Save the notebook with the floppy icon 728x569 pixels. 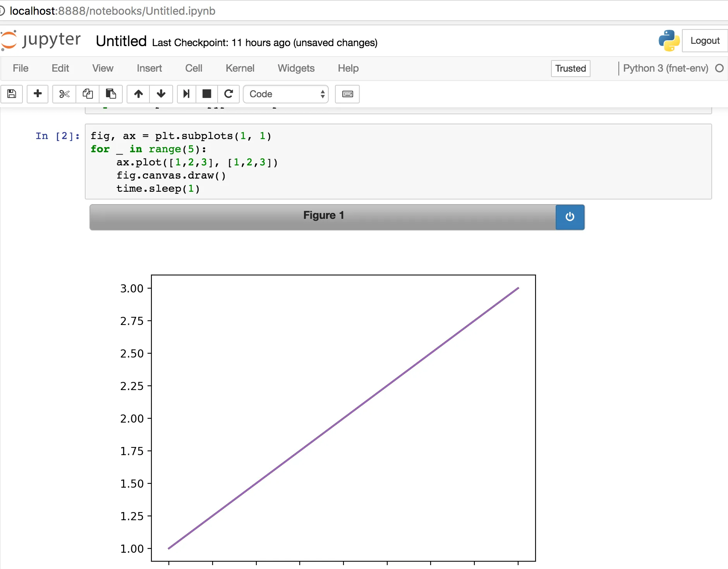point(12,94)
